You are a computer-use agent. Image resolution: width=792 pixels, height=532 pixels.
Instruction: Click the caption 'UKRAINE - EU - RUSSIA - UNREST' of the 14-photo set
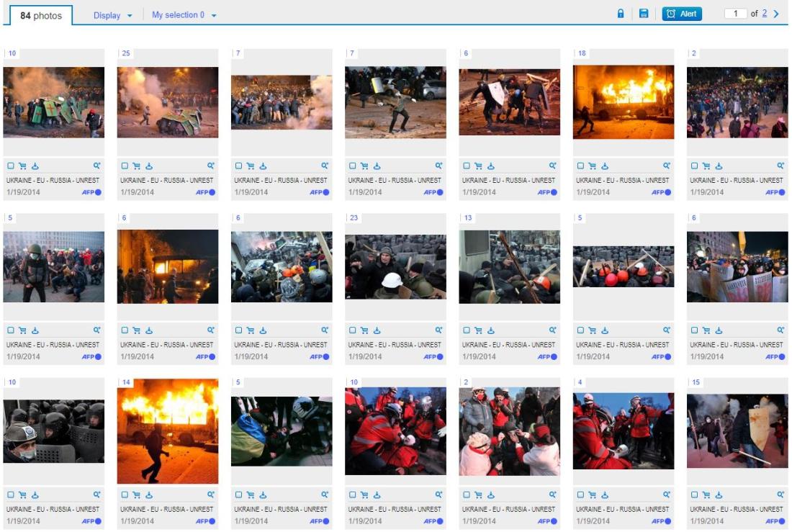pyautogui.click(x=167, y=509)
